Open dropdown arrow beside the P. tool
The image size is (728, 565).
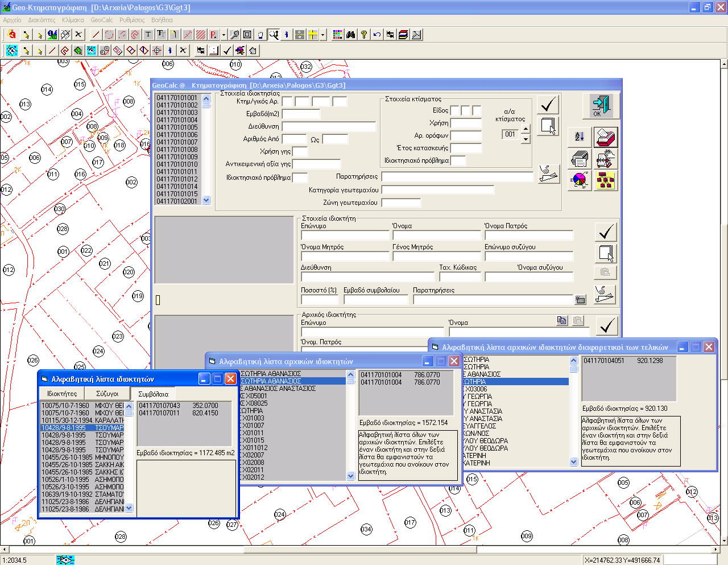(x=224, y=35)
